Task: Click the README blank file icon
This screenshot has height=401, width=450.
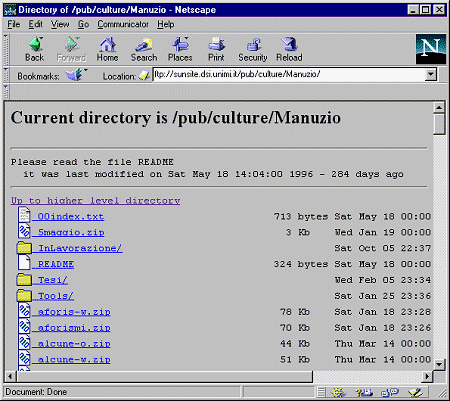Action: click(x=24, y=263)
